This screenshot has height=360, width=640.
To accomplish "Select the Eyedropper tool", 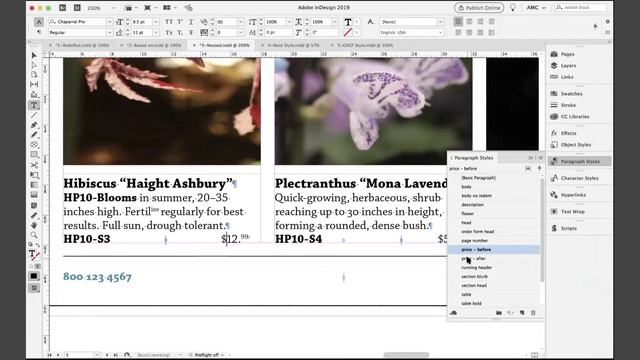I will [x=34, y=215].
